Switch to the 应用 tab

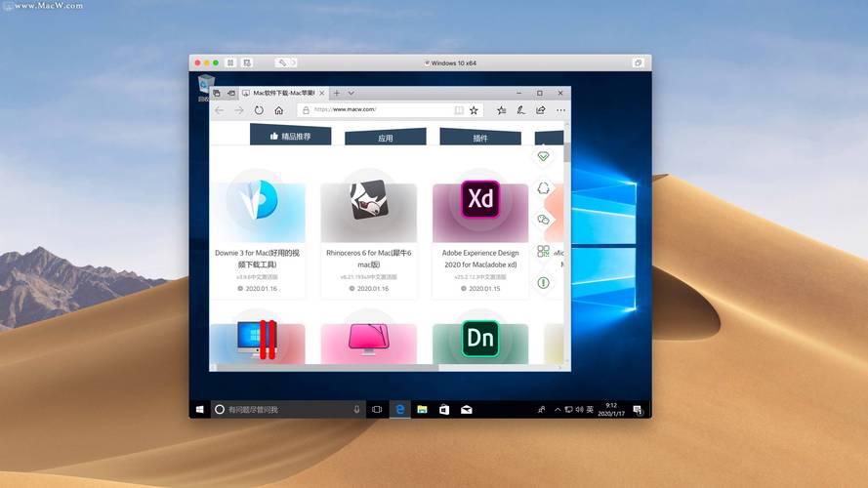click(x=385, y=138)
